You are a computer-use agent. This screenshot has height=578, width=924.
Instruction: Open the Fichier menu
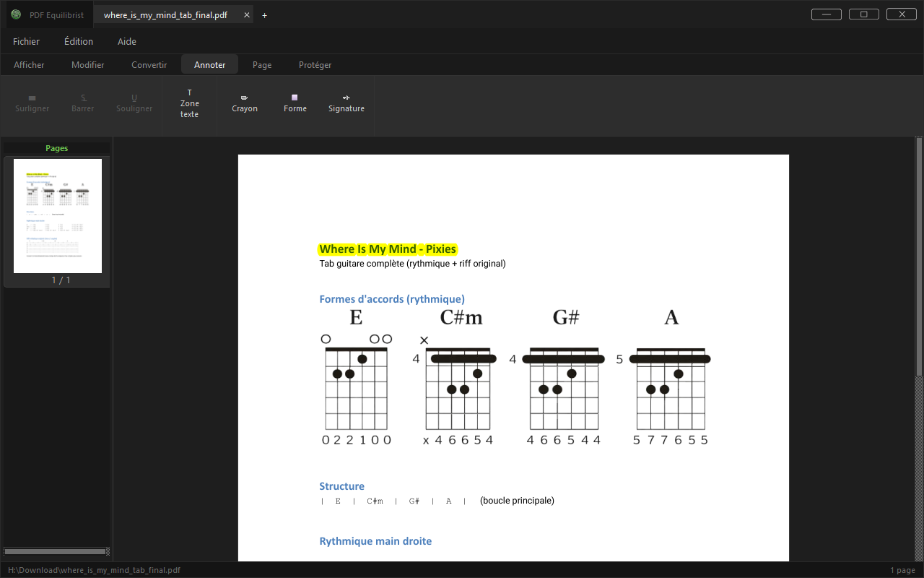(x=26, y=41)
